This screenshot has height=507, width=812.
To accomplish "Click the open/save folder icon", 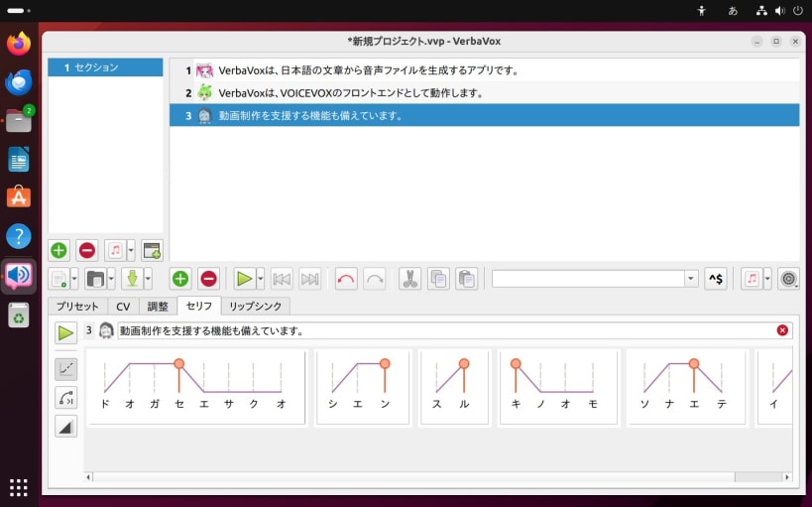I will (96, 279).
